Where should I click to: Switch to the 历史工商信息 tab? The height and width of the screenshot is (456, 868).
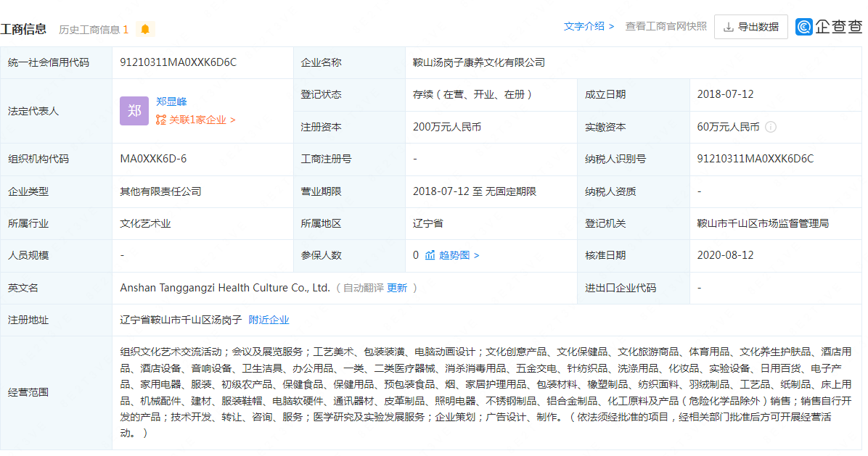pyautogui.click(x=93, y=30)
